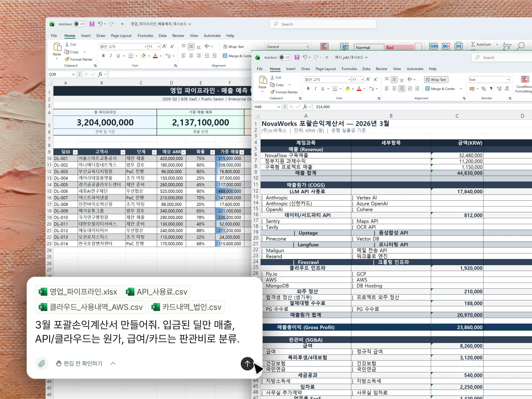Click the paperclip attach icon in chat box
Viewport: 532px width, 399px height.
click(x=42, y=363)
